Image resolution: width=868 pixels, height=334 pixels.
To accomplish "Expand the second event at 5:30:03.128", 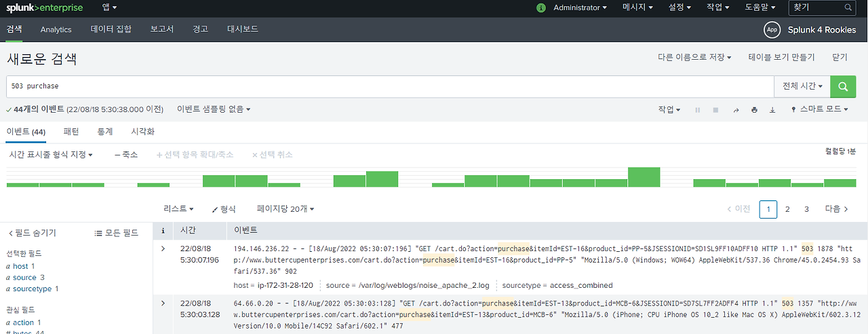I will pyautogui.click(x=163, y=303).
